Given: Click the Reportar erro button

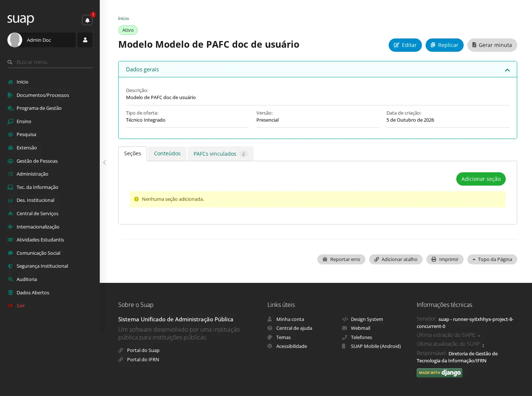Looking at the screenshot, I should coord(341,259).
